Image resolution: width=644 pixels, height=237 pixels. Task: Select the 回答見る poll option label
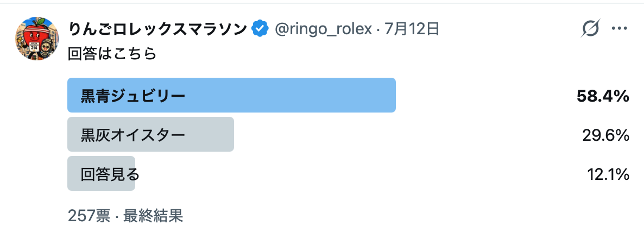pyautogui.click(x=110, y=174)
